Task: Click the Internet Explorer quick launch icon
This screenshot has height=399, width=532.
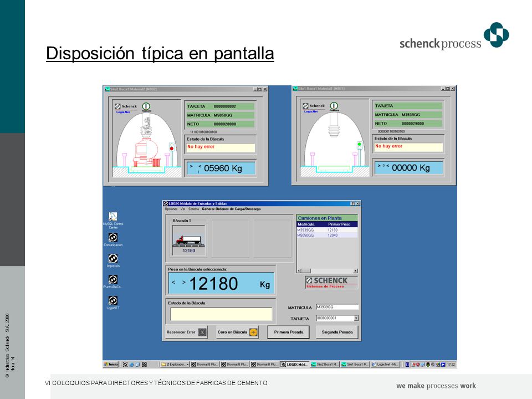Action: tap(131, 365)
